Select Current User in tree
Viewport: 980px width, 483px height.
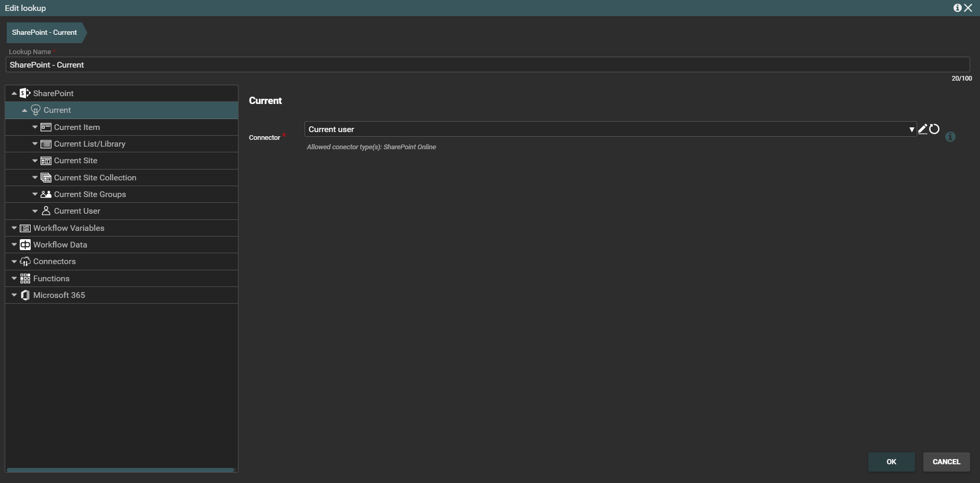coord(77,211)
